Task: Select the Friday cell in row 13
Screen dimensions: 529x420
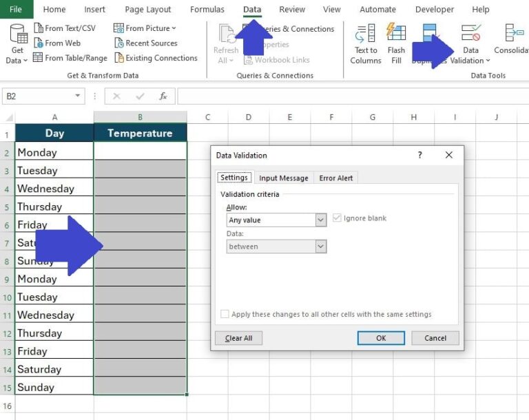Action: [x=54, y=351]
